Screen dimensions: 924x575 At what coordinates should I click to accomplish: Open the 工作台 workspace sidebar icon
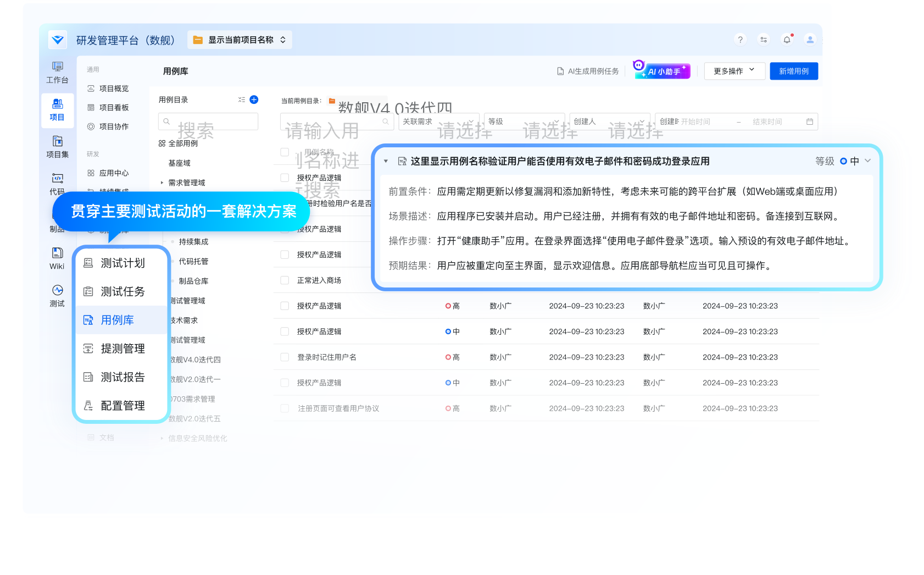pos(57,72)
